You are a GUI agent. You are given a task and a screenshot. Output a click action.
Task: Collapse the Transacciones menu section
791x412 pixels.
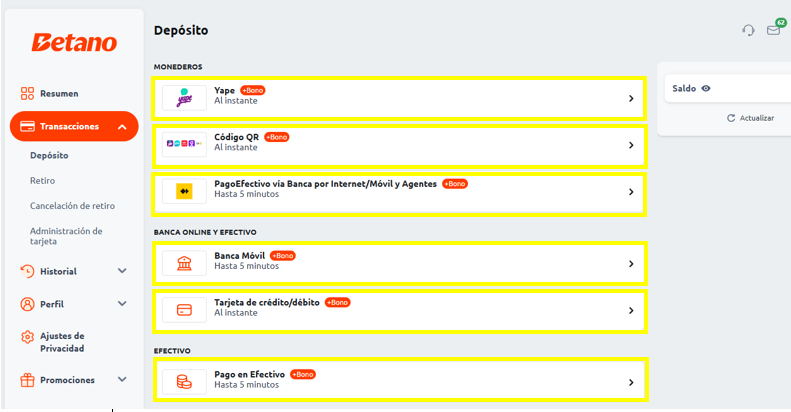point(121,127)
